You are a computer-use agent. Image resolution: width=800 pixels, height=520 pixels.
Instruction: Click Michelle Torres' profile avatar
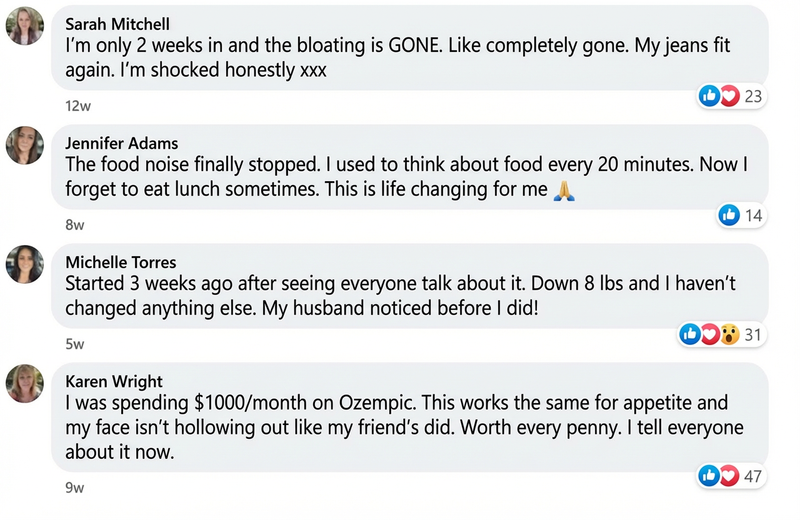click(24, 264)
